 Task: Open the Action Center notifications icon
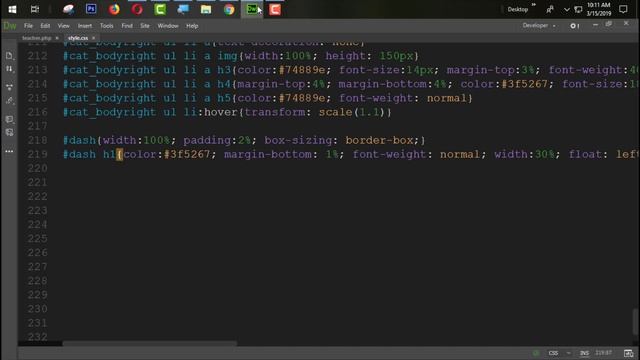(x=623, y=9)
